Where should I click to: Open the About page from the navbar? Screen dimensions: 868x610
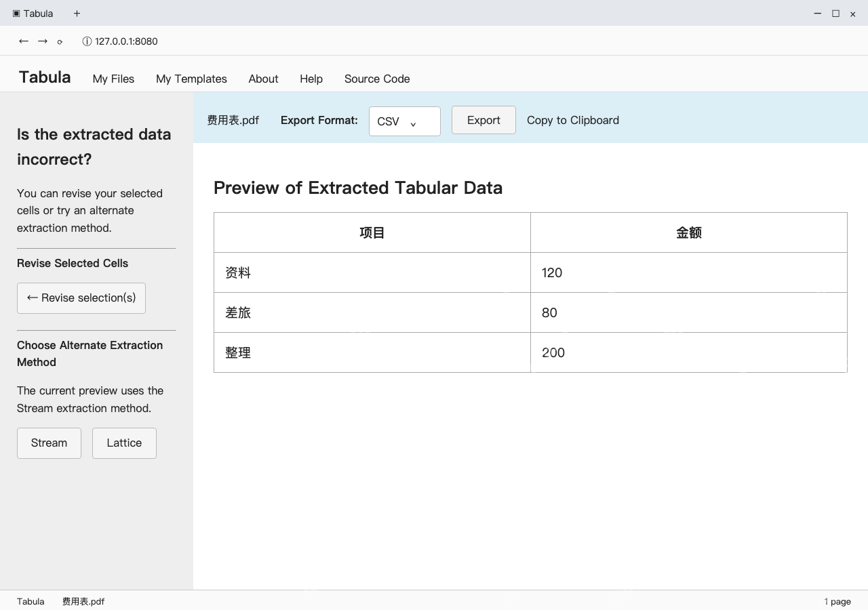pyautogui.click(x=263, y=79)
